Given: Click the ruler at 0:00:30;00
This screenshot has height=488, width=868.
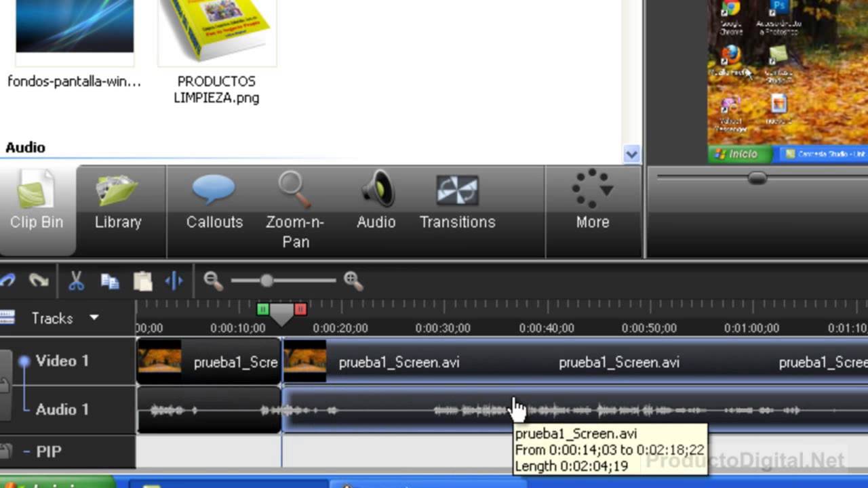Looking at the screenshot, I should (x=443, y=328).
